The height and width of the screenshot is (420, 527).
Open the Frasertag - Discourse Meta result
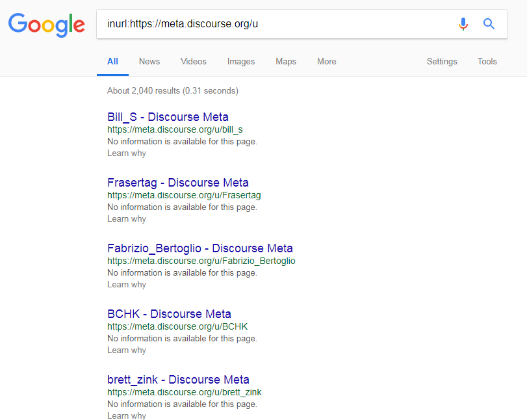(178, 183)
